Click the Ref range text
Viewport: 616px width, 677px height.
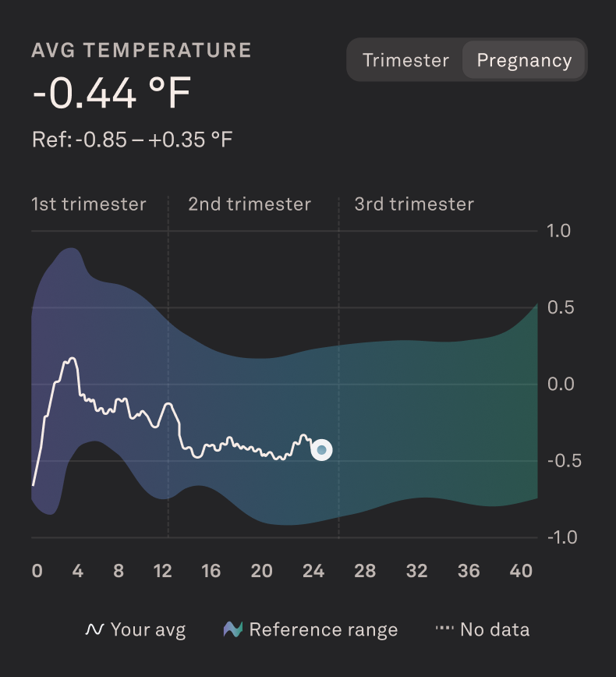132,140
